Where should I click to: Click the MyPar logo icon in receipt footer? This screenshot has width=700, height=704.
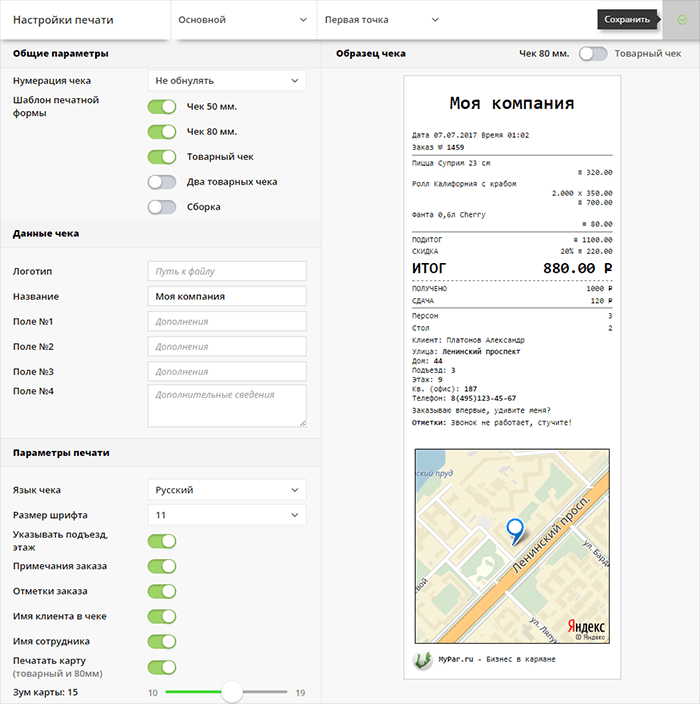click(422, 659)
